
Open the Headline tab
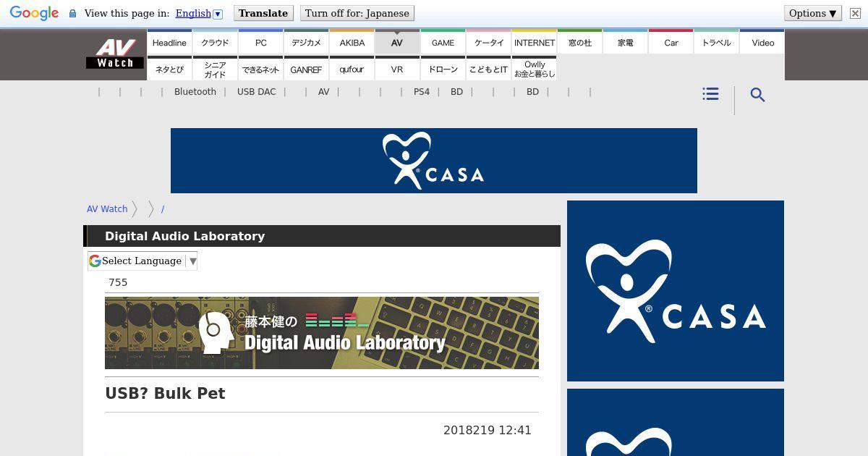(x=169, y=42)
